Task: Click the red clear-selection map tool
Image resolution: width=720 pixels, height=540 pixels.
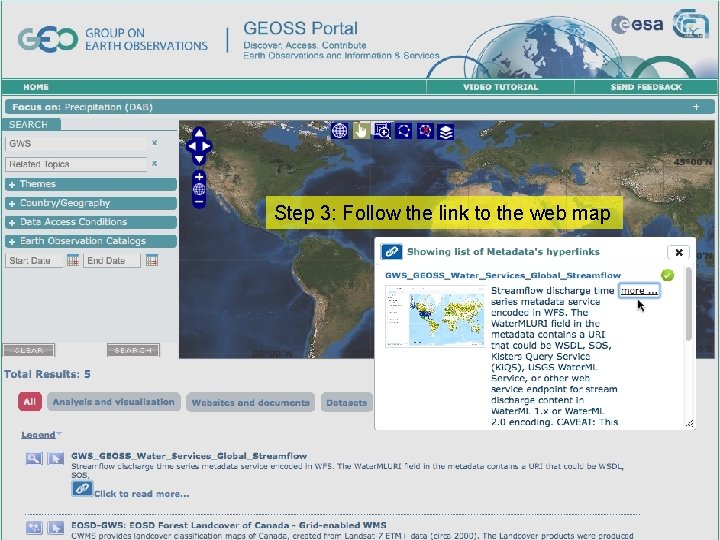Action: point(425,131)
